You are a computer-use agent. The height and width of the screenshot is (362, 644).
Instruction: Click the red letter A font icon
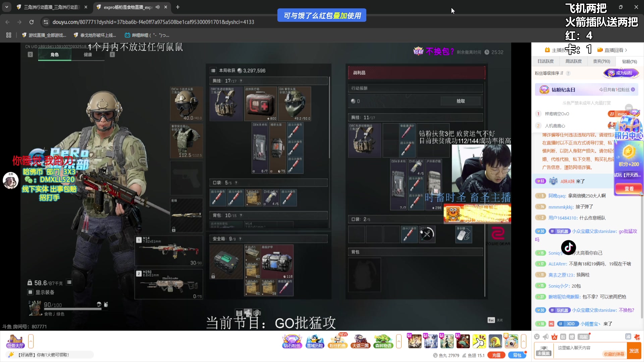pyautogui.click(x=554, y=337)
